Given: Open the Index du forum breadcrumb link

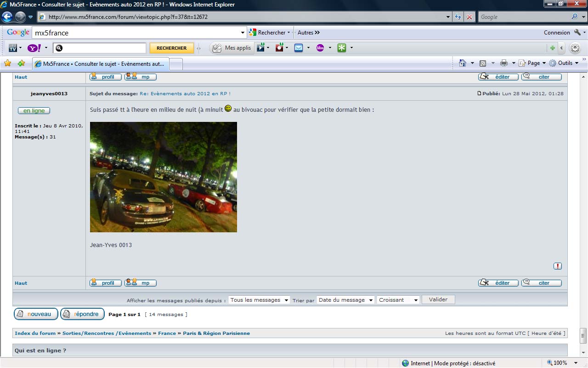Looking at the screenshot, I should pyautogui.click(x=35, y=333).
